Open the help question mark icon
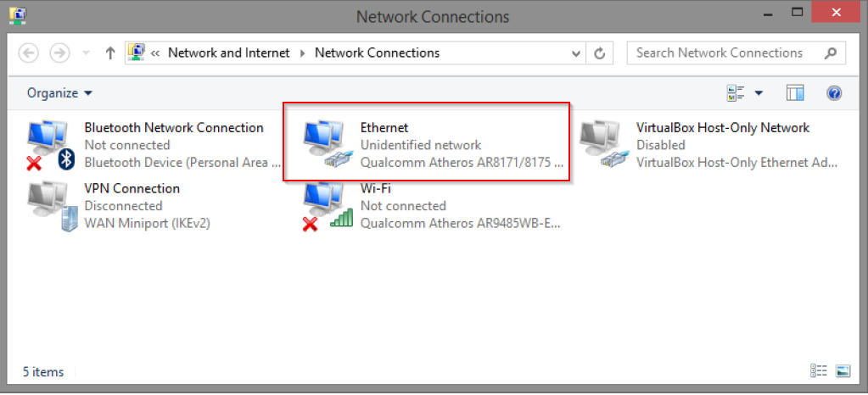 (833, 93)
